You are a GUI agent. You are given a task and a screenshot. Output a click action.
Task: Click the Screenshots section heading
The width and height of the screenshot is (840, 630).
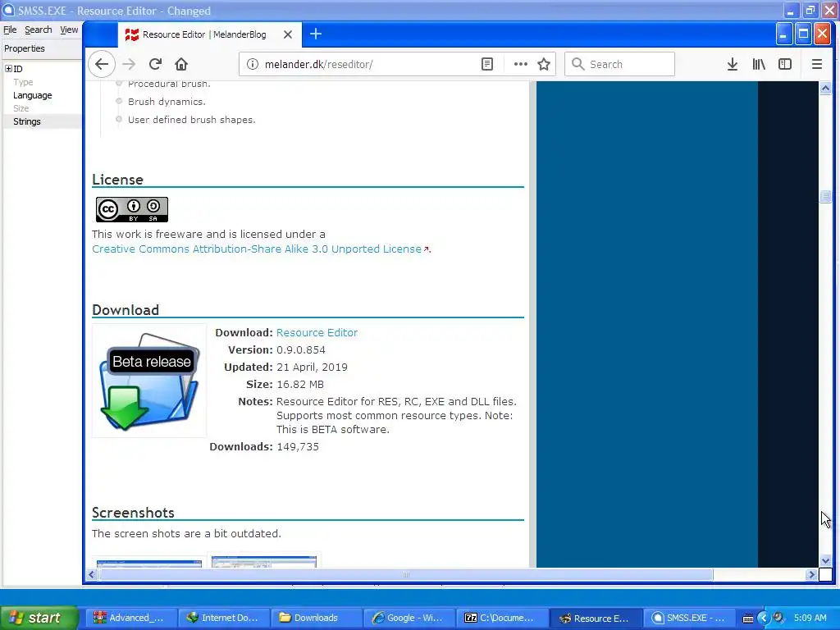pos(133,513)
